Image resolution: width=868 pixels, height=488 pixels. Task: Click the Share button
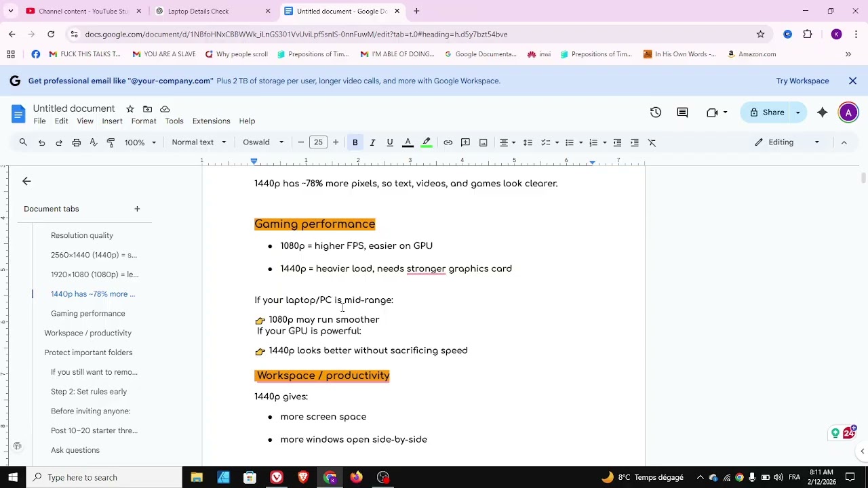point(766,113)
